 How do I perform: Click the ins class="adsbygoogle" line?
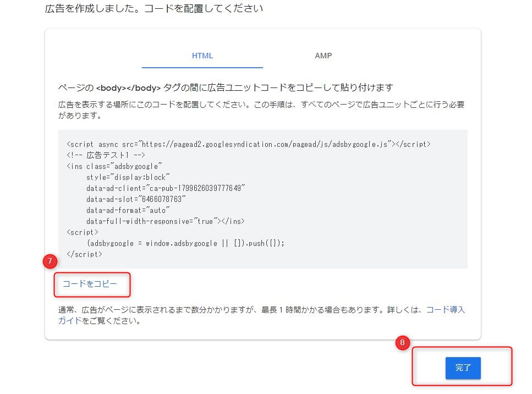114,166
